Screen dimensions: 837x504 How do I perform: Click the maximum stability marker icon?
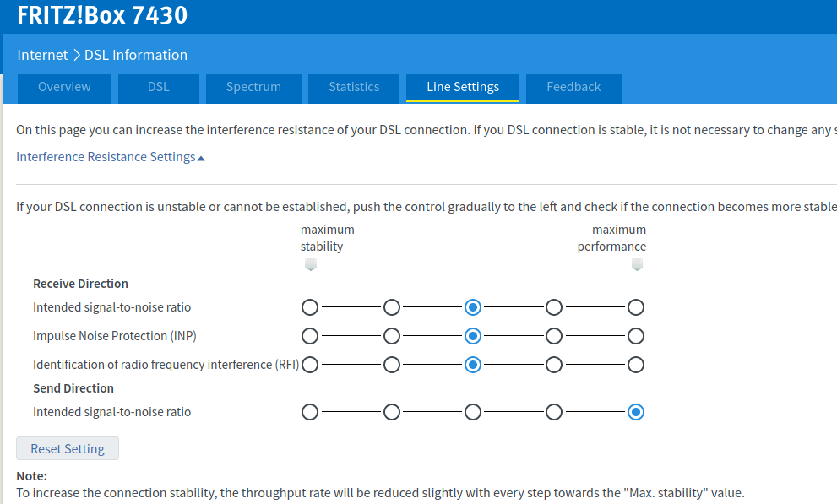[310, 265]
